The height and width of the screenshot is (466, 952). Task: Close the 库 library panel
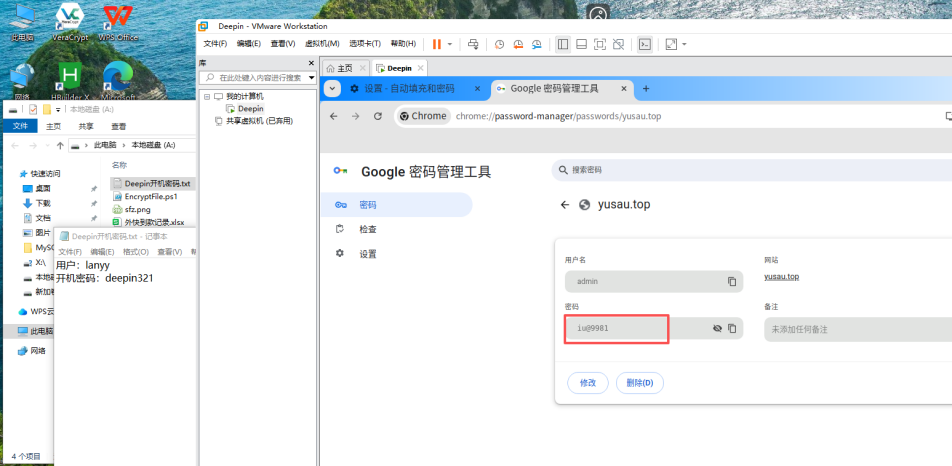point(311,63)
